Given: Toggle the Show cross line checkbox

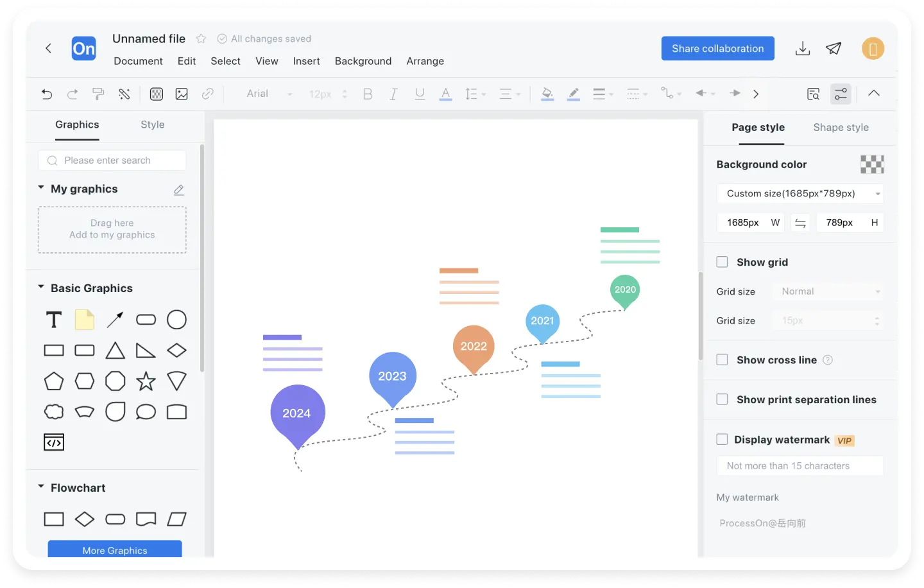Looking at the screenshot, I should tap(722, 360).
